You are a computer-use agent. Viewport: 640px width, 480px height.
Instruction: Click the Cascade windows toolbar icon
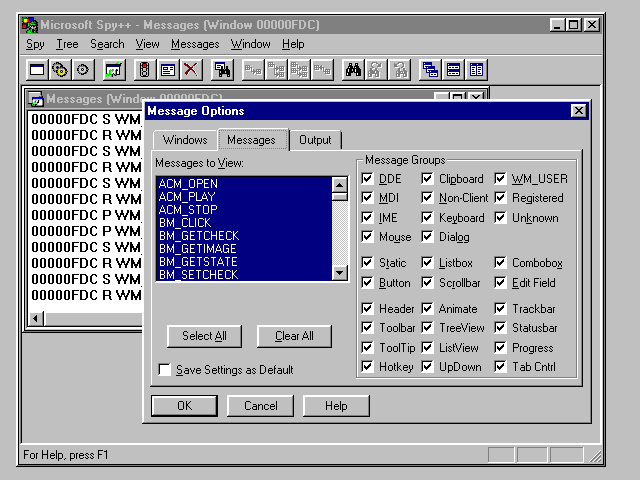(x=431, y=70)
